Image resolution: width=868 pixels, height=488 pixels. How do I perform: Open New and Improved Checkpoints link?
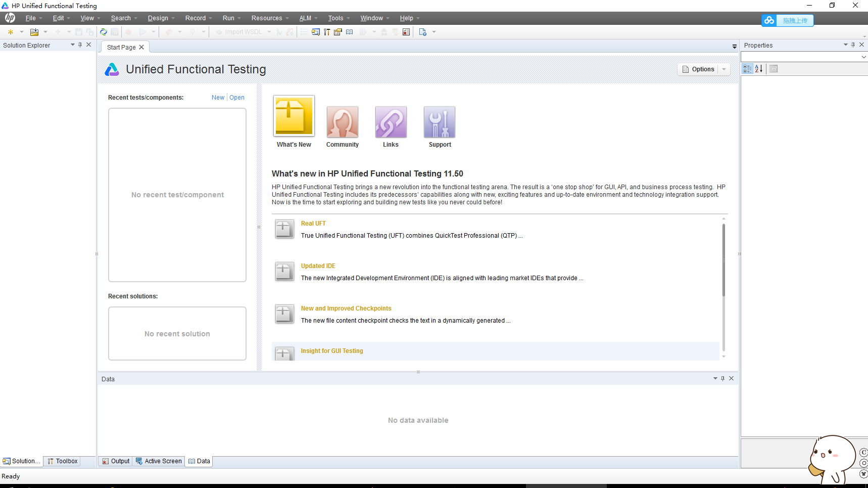(x=346, y=308)
